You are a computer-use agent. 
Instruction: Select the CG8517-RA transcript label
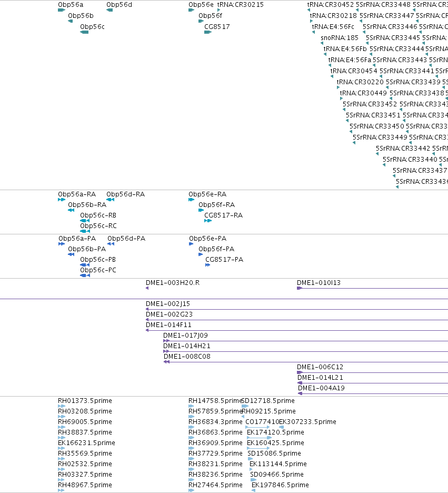click(223, 215)
